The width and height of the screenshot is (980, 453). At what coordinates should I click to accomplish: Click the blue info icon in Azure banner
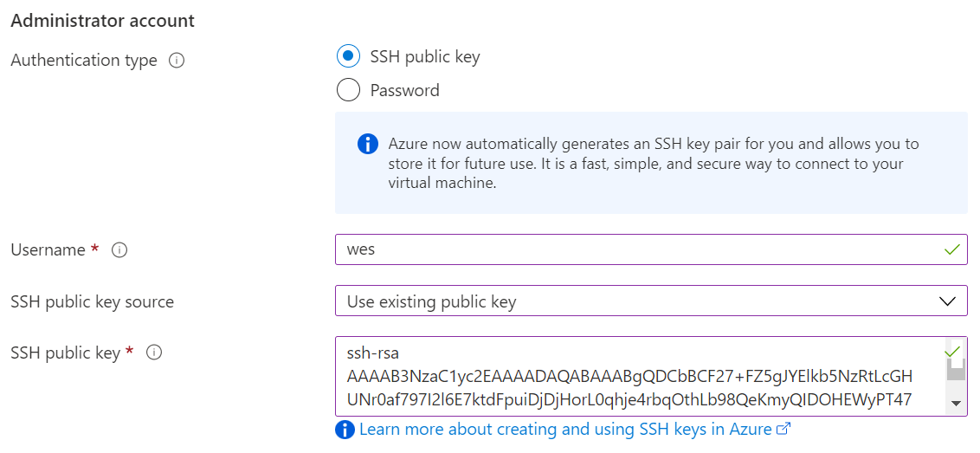[367, 144]
